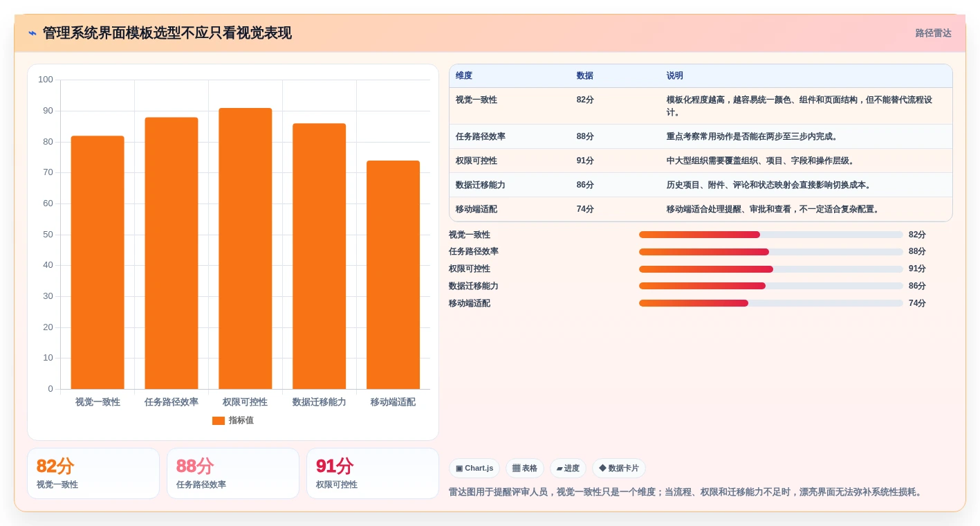Click the 移动端适配 x-axis label

click(394, 402)
